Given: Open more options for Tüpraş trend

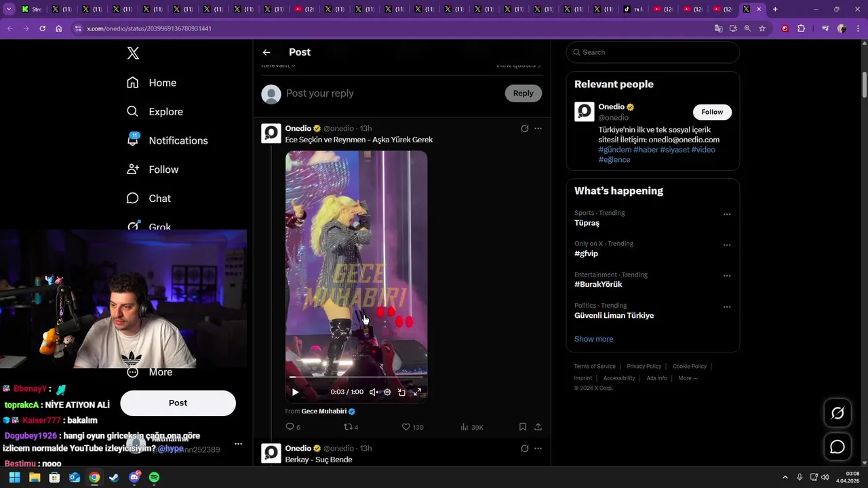Looking at the screenshot, I should click(727, 214).
